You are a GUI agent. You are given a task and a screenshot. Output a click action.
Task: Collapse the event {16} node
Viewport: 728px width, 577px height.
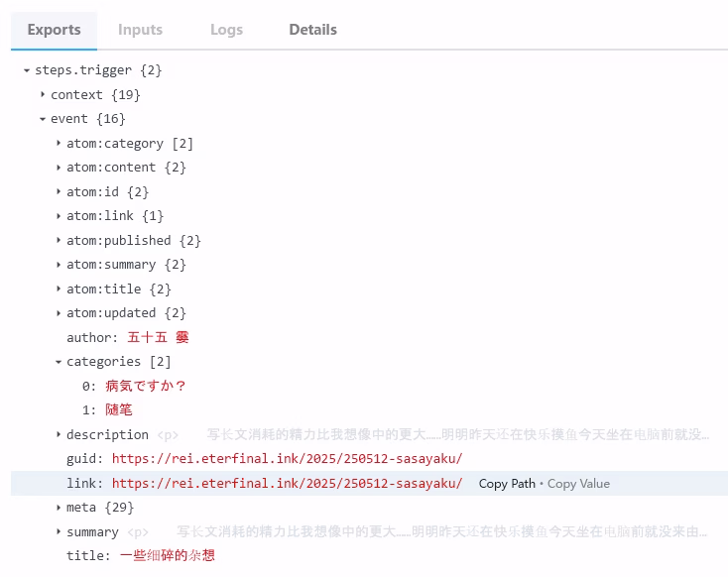point(43,119)
